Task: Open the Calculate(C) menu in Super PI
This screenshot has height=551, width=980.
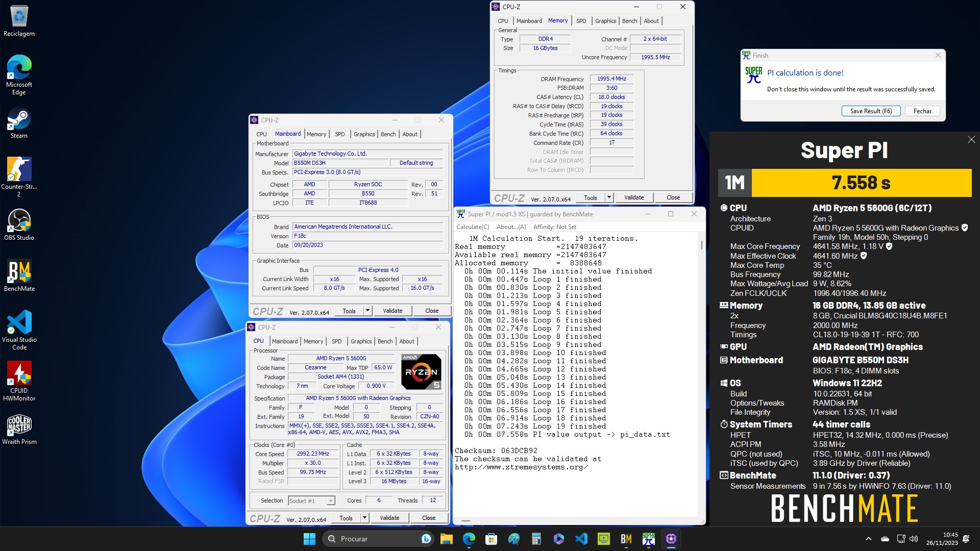Action: pyautogui.click(x=473, y=227)
